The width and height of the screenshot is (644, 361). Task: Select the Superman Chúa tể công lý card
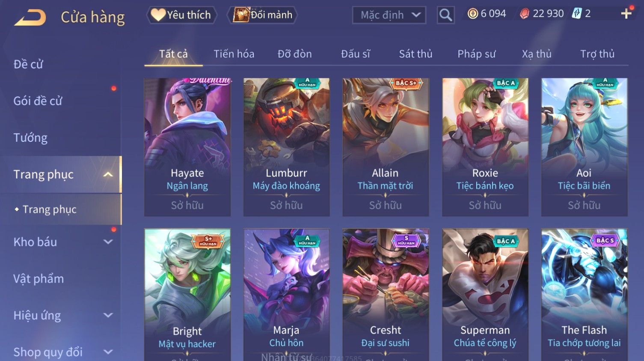coord(485,295)
